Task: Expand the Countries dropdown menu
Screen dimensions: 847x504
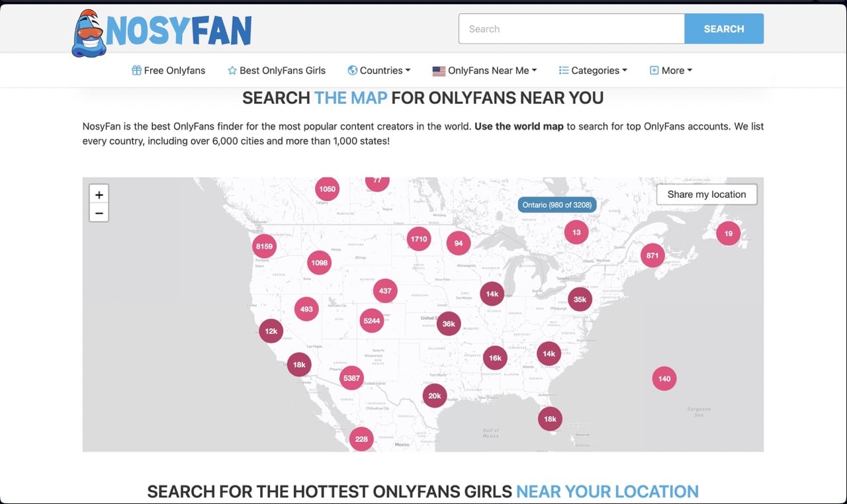Action: coord(379,70)
